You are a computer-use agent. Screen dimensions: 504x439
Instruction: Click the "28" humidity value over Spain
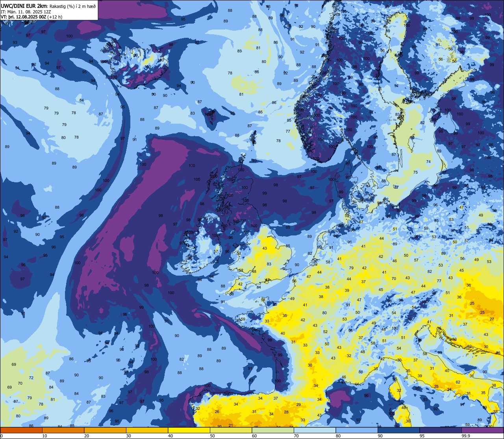(286, 412)
